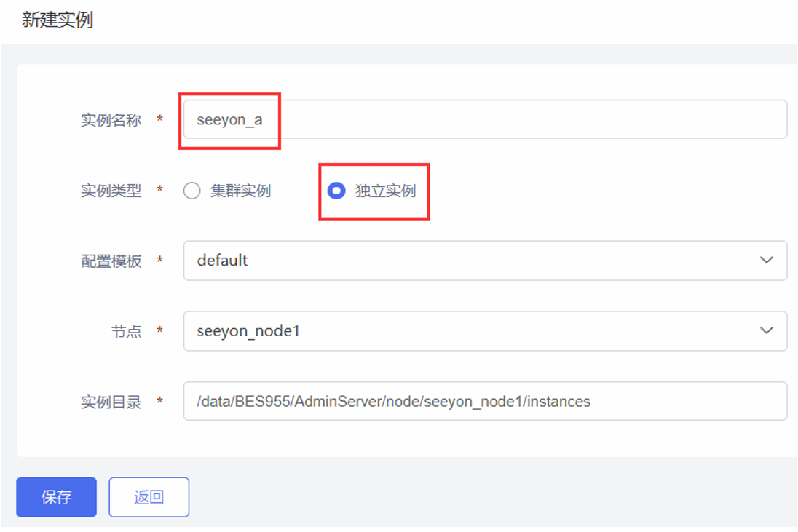Click the 实例名称 text input field
Image resolution: width=798 pixels, height=532 pixels.
click(510, 119)
